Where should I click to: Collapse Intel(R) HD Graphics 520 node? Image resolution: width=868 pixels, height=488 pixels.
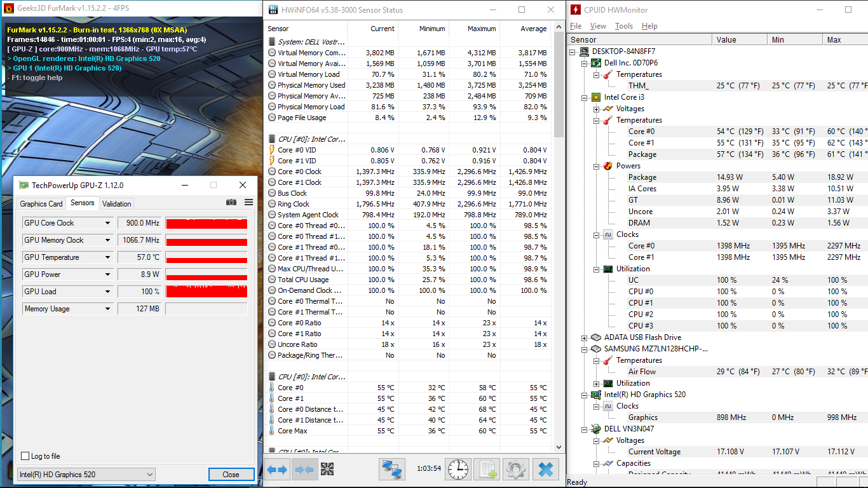coord(585,395)
